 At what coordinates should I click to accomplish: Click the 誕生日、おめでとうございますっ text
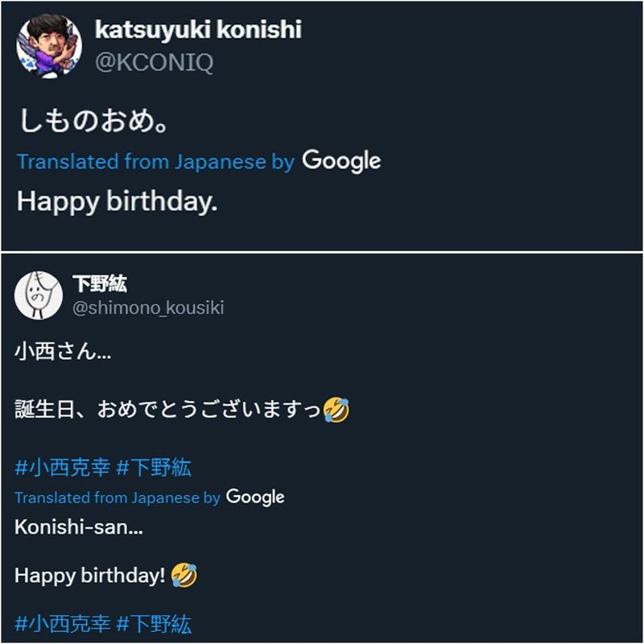click(167, 411)
